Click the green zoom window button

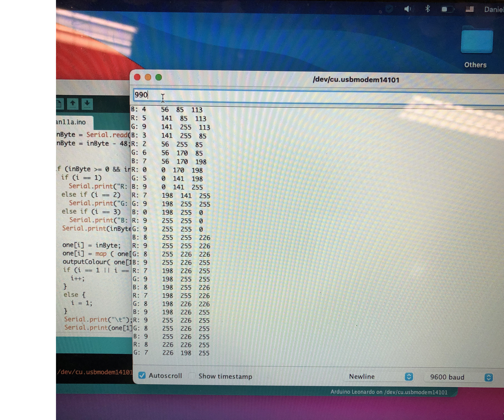(x=159, y=77)
